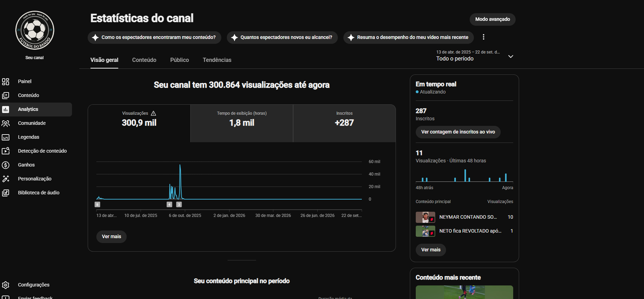The height and width of the screenshot is (299, 644).
Task: Open the Comunidade people icon
Action: tap(6, 123)
